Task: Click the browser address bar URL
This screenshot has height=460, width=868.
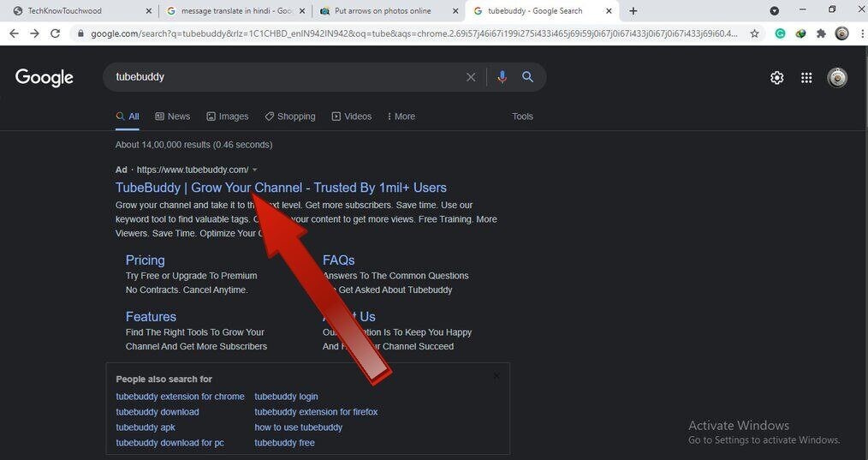Action: click(x=414, y=33)
